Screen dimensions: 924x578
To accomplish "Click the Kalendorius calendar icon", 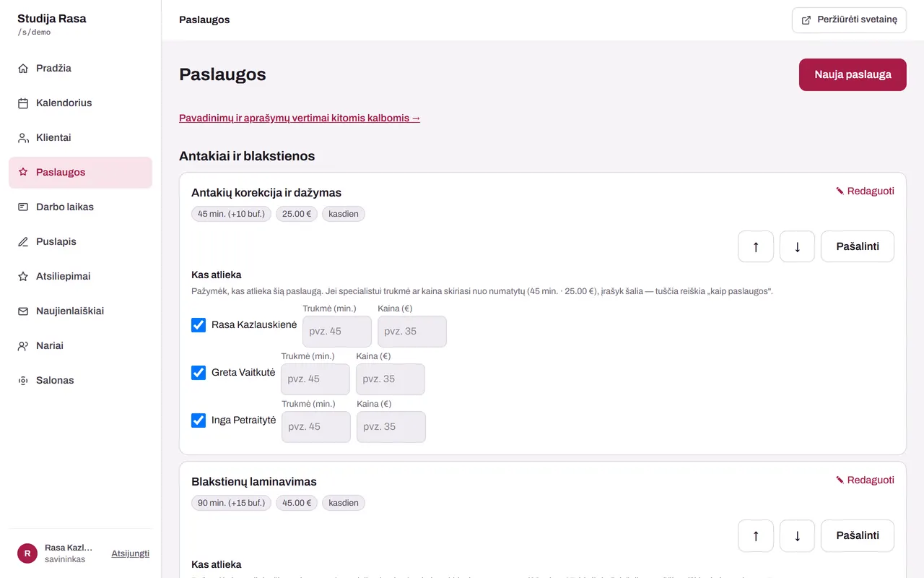I will tap(23, 103).
